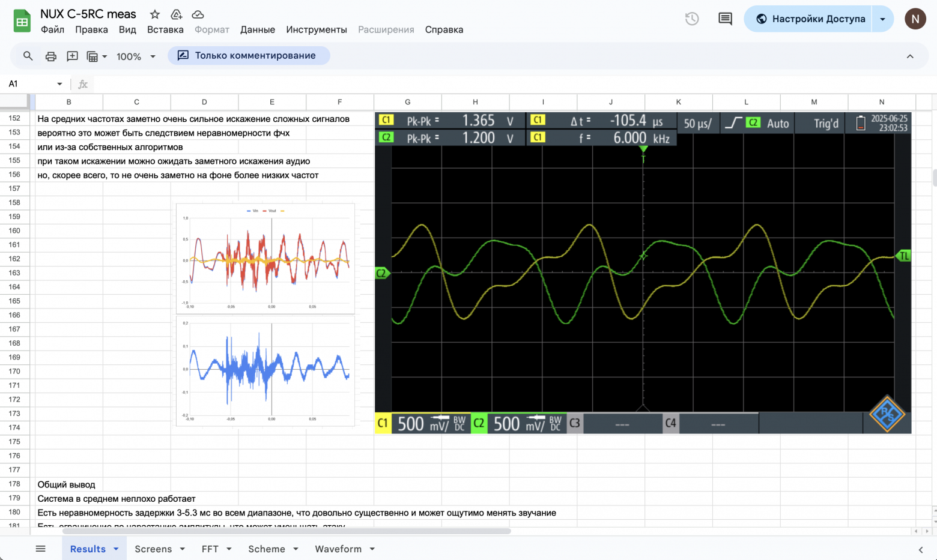Click the horizontal scrollbar at bottom
The height and width of the screenshot is (560, 937).
click(x=287, y=531)
